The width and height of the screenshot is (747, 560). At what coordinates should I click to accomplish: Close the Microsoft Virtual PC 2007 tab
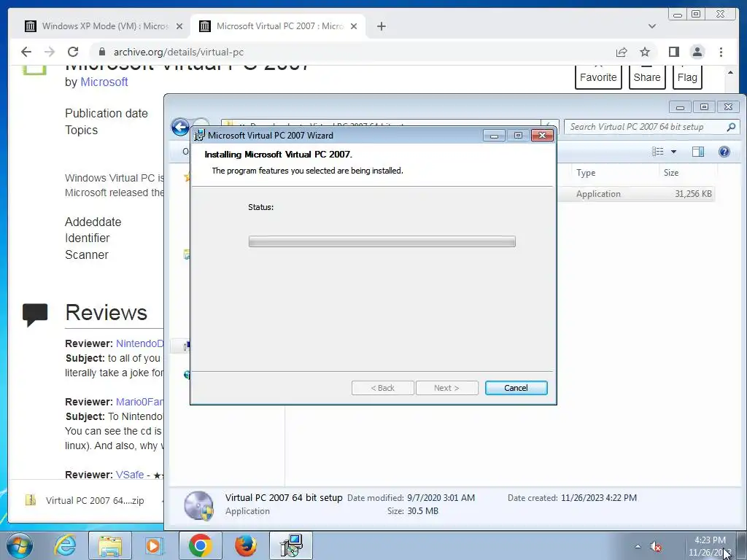click(x=354, y=26)
